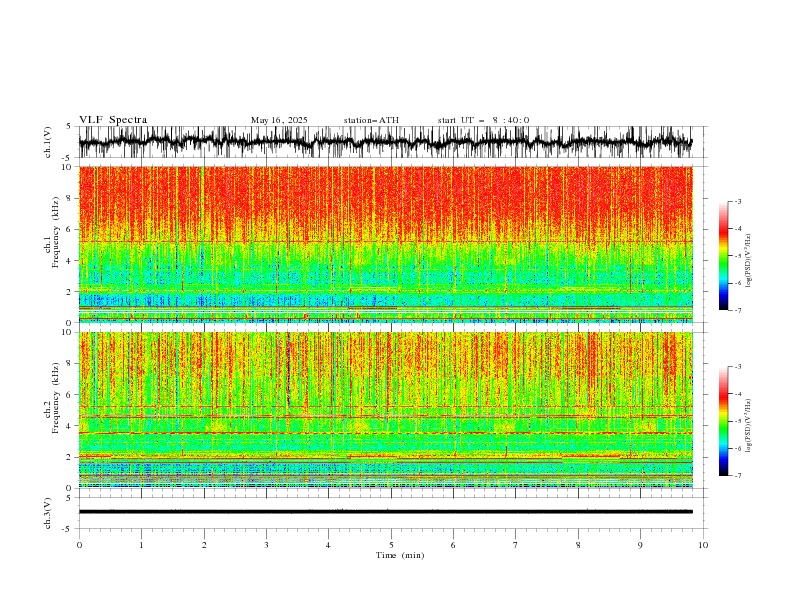Image resolution: width=792 pixels, height=612 pixels.
Task: Click the ch.1 spectrogram color scale bar
Action: tap(723, 256)
